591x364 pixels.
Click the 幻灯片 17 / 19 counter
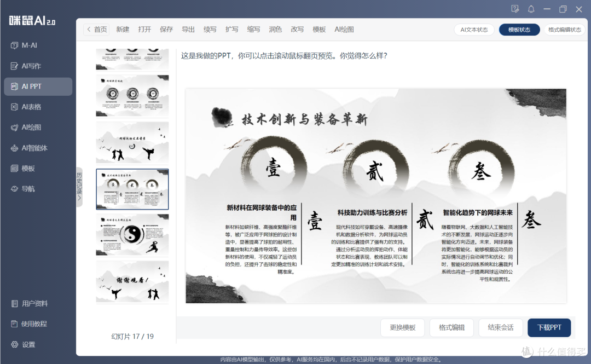point(132,337)
